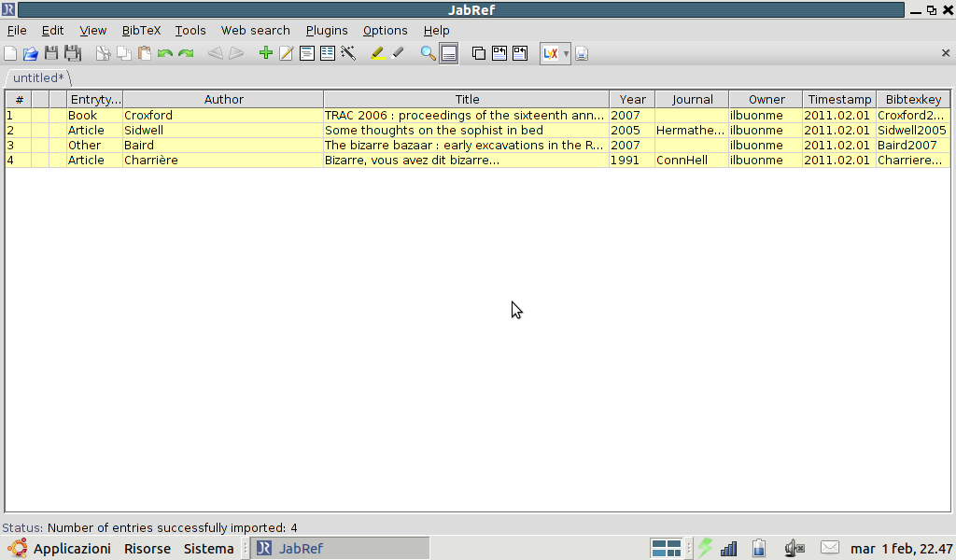
Task: Sort by the Entrytype column header
Action: click(95, 99)
